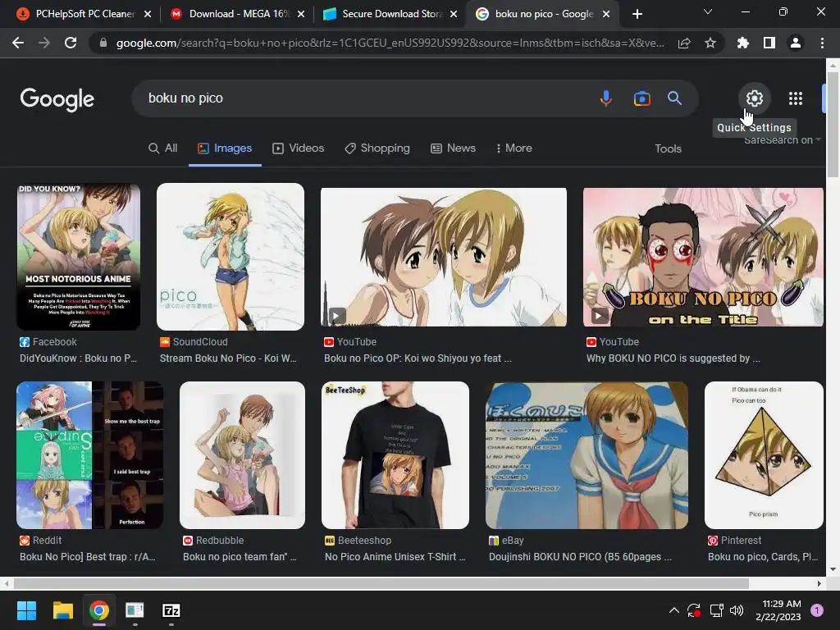Screen dimensions: 840x630
Task: Click the share page icon in address bar
Action: pyautogui.click(x=684, y=43)
